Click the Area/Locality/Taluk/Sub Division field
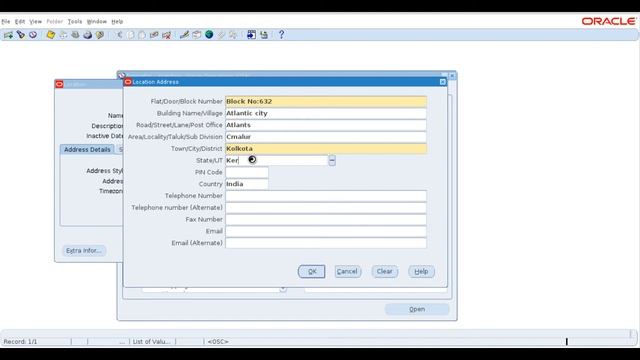640x360 pixels. coord(326,137)
